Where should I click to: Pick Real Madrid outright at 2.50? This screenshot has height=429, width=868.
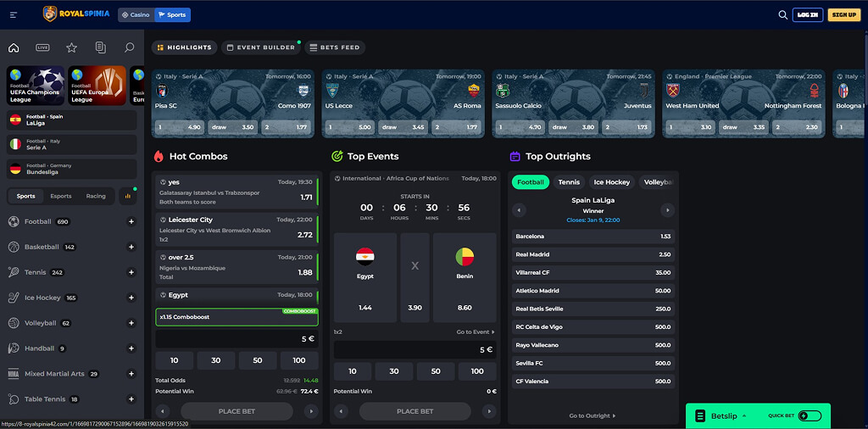(x=593, y=254)
